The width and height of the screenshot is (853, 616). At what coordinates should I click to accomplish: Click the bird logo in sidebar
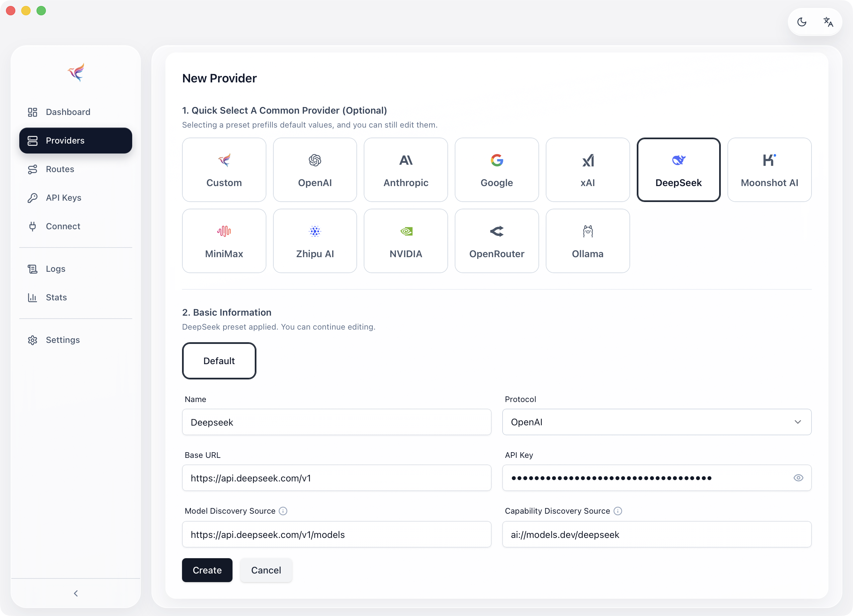[x=76, y=72]
